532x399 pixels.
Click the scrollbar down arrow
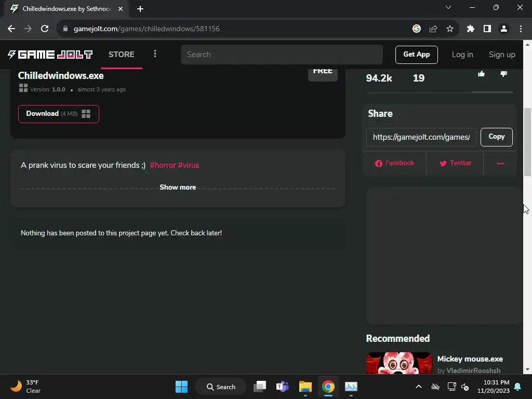point(528,369)
